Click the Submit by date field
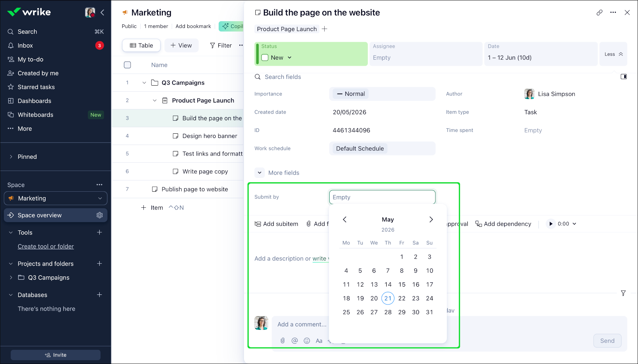The image size is (638, 364). coord(382,197)
